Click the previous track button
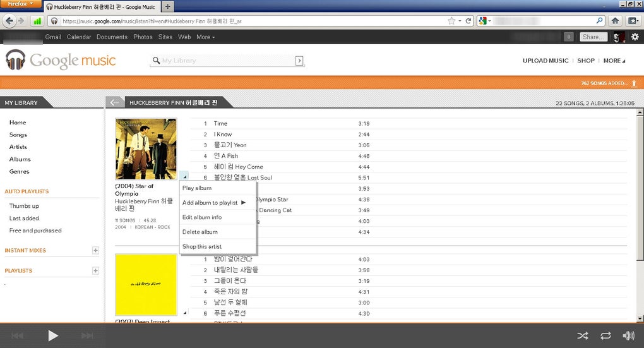The image size is (644, 348). pyautogui.click(x=17, y=335)
